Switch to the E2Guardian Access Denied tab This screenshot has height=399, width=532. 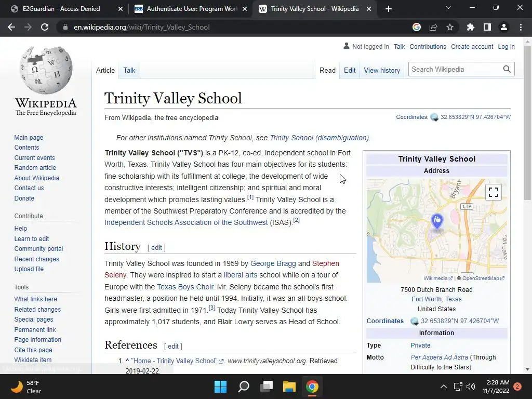(x=61, y=9)
